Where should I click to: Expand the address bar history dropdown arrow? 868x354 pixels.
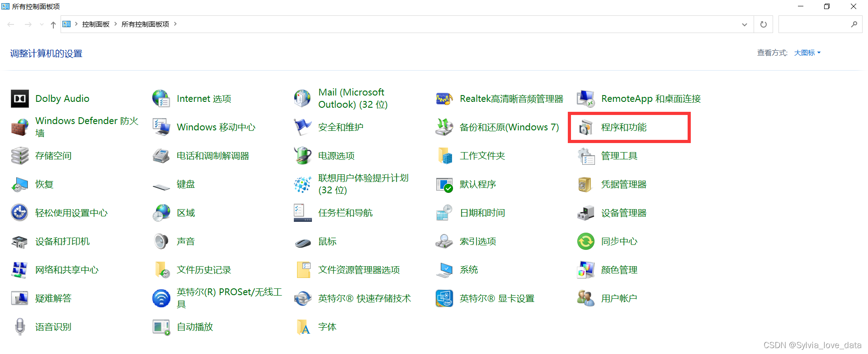pos(745,24)
